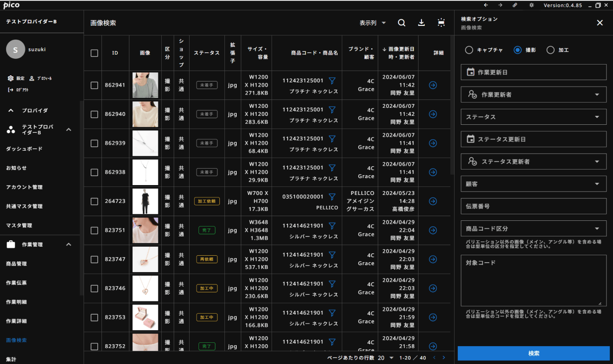Open 画像検索 in the sidebar

coord(16,340)
